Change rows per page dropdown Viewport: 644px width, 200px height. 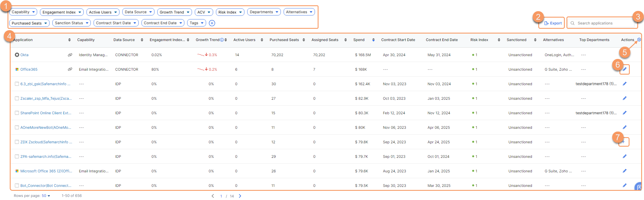click(x=46, y=196)
